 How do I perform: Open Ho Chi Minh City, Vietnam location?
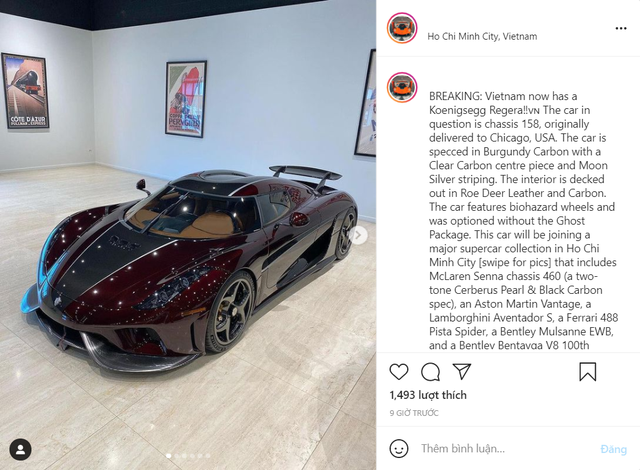(482, 36)
